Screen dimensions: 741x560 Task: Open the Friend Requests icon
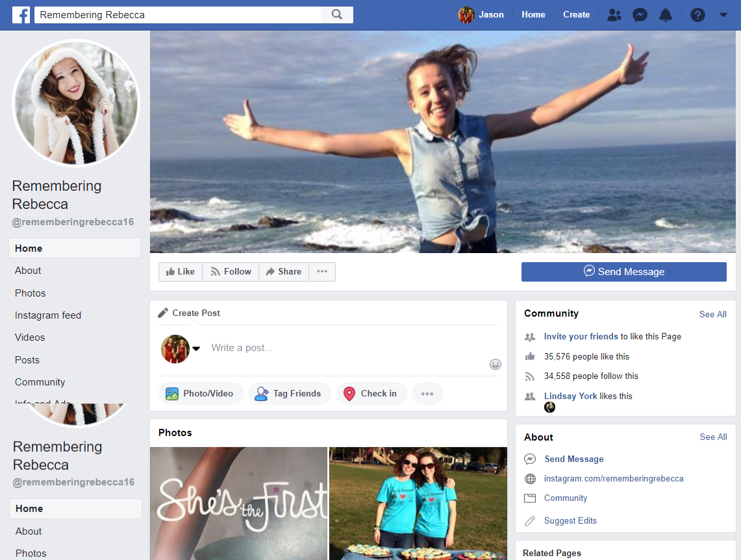[x=614, y=15]
